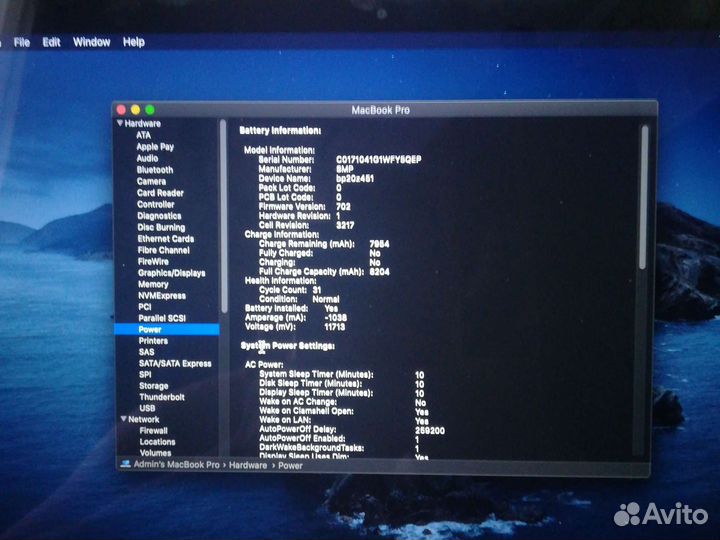
Task: Click the System Power Settings heading
Action: click(287, 346)
